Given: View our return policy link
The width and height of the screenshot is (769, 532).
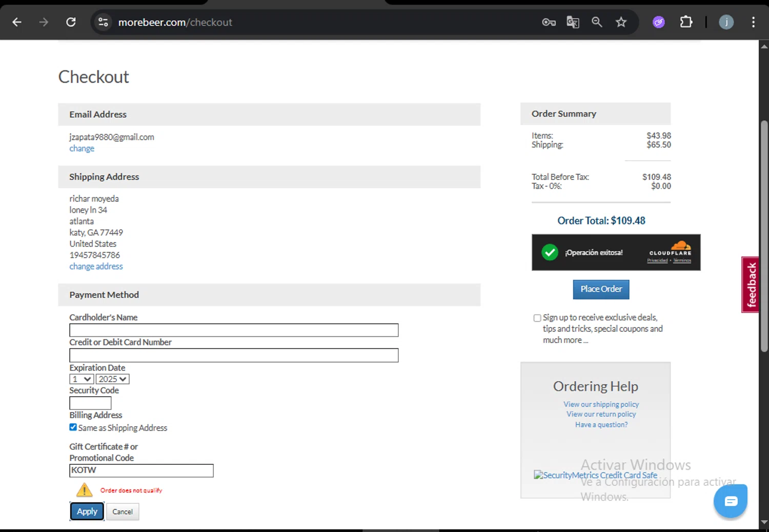Looking at the screenshot, I should tap(601, 414).
